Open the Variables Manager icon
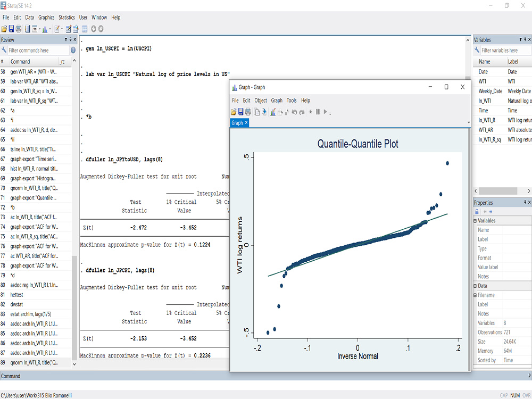Image resolution: width=532 pixels, height=399 pixels. click(x=85, y=29)
